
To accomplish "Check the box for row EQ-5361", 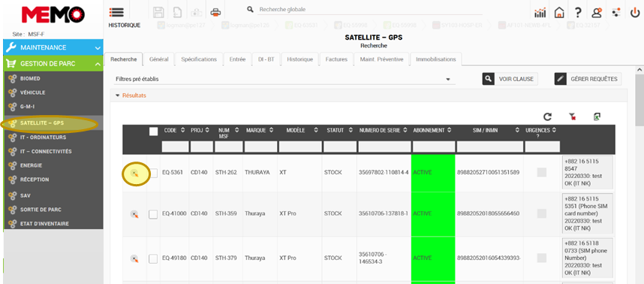I will coord(153,174).
